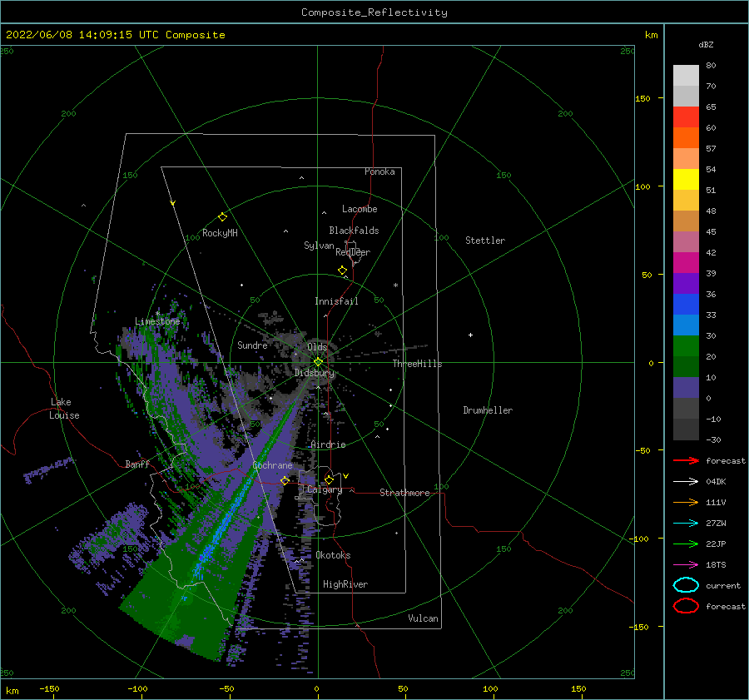Click the Innisfail city label

pyautogui.click(x=336, y=301)
